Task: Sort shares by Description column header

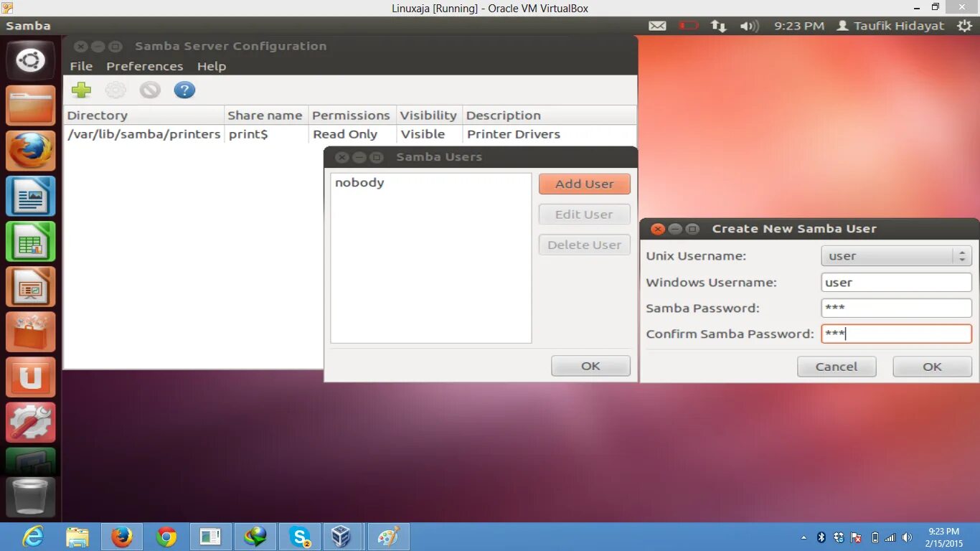Action: pos(550,116)
